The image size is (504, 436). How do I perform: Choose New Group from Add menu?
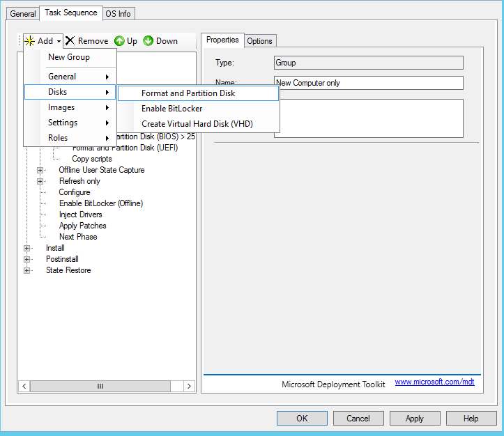point(70,57)
